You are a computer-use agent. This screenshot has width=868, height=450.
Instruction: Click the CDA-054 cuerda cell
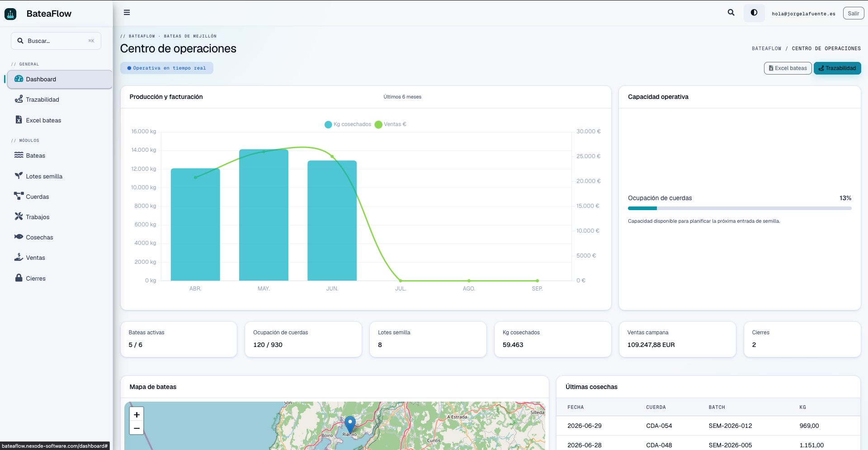tap(659, 426)
